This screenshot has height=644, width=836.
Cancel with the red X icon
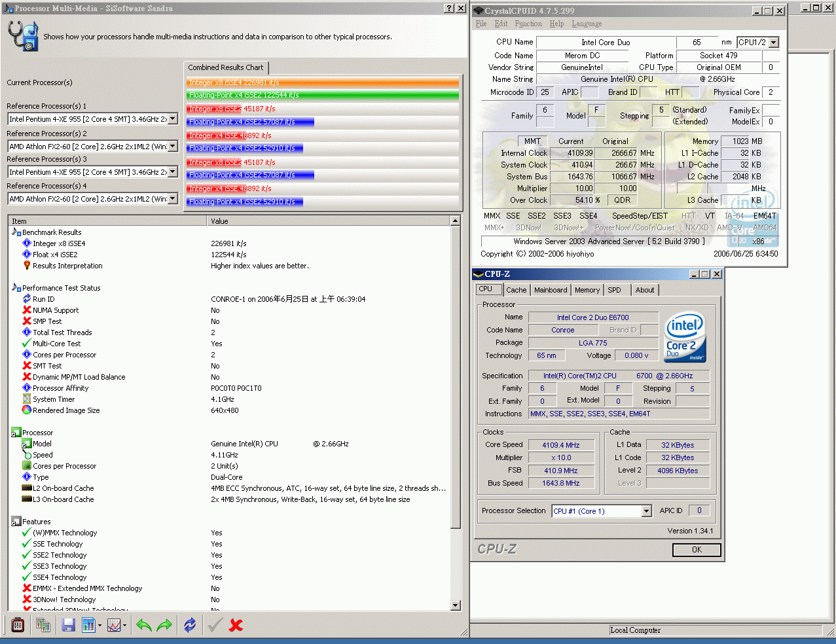pyautogui.click(x=236, y=625)
